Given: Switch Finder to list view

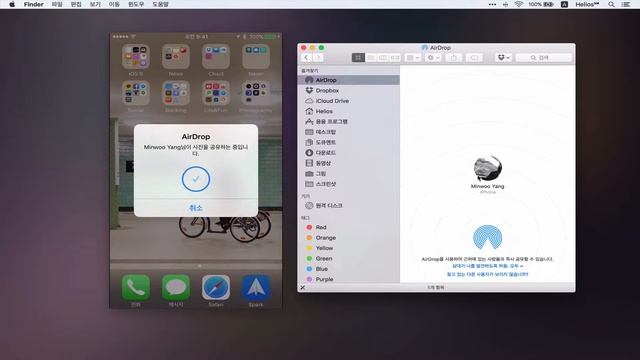Looking at the screenshot, I should coord(371,58).
